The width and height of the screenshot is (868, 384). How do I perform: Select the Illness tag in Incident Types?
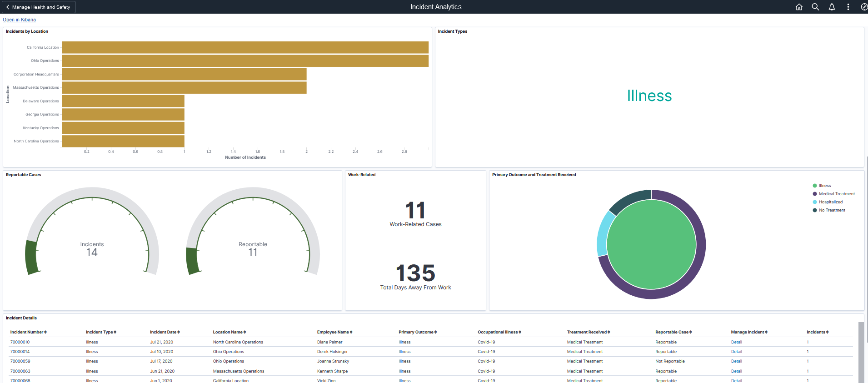click(649, 96)
